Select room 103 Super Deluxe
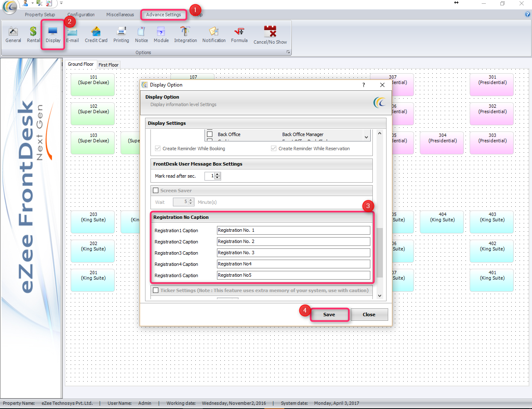The image size is (532, 409). [93, 143]
